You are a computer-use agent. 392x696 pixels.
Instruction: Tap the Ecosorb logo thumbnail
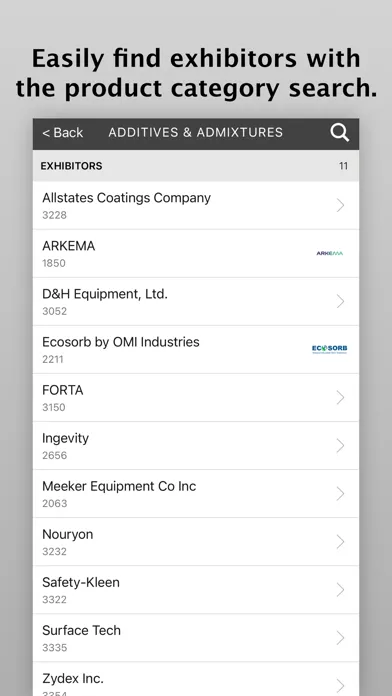(329, 349)
